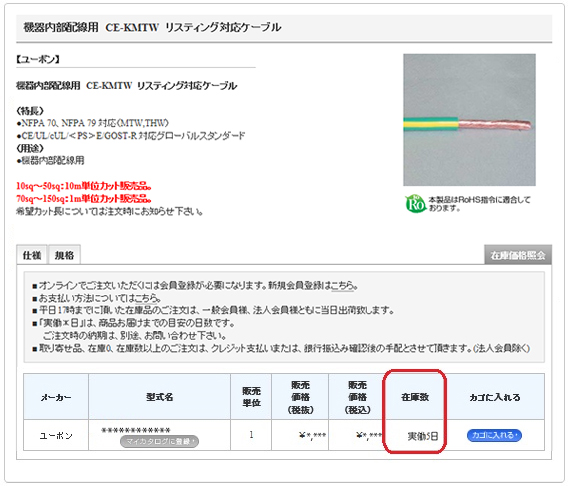Click sales unit value 1
Screen dimensions: 570x486
pyautogui.click(x=251, y=435)
